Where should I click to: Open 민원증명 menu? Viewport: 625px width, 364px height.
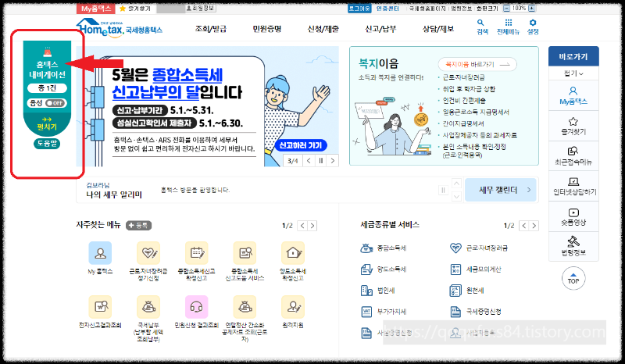267,29
